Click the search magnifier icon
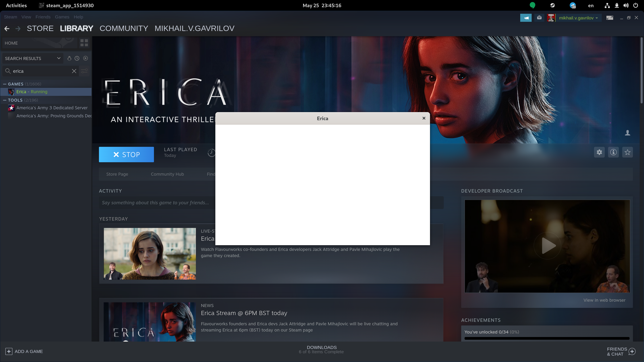644x362 pixels. (x=8, y=71)
